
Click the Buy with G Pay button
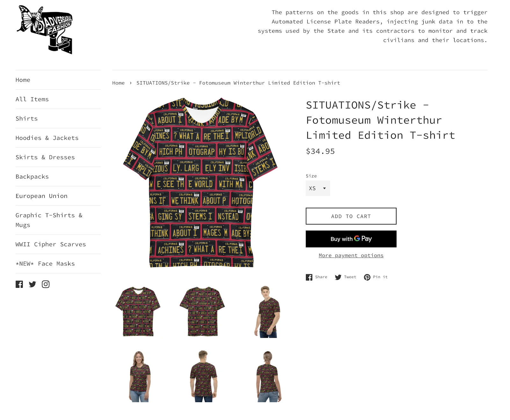[351, 239]
